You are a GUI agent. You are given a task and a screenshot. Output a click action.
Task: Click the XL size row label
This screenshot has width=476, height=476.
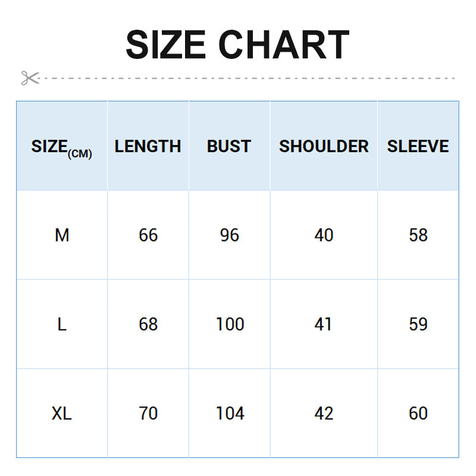[x=62, y=414]
